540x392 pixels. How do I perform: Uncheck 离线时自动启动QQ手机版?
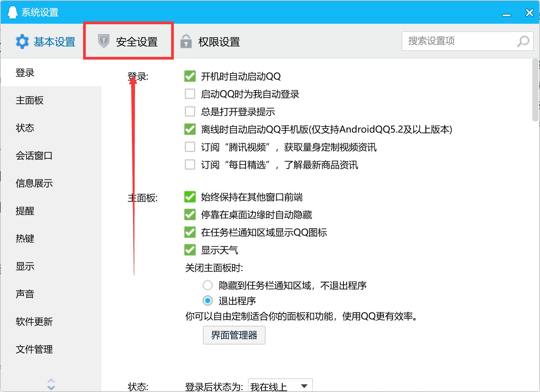[x=190, y=129]
